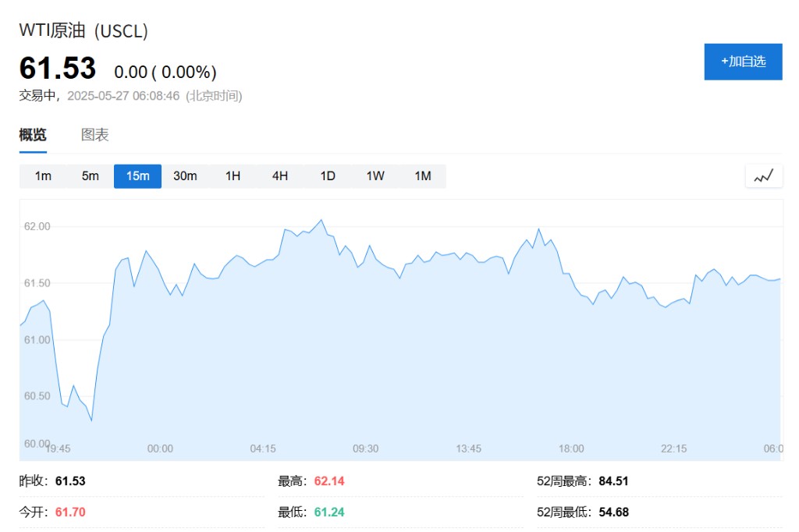Add WTI to watchlist with +加自选
This screenshot has width=799, height=532.
(x=743, y=62)
